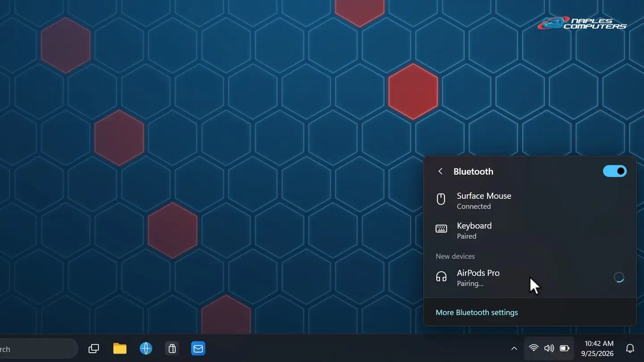Open the Mail app from taskbar
Viewport: 644px width, 362px height.
[x=198, y=349]
